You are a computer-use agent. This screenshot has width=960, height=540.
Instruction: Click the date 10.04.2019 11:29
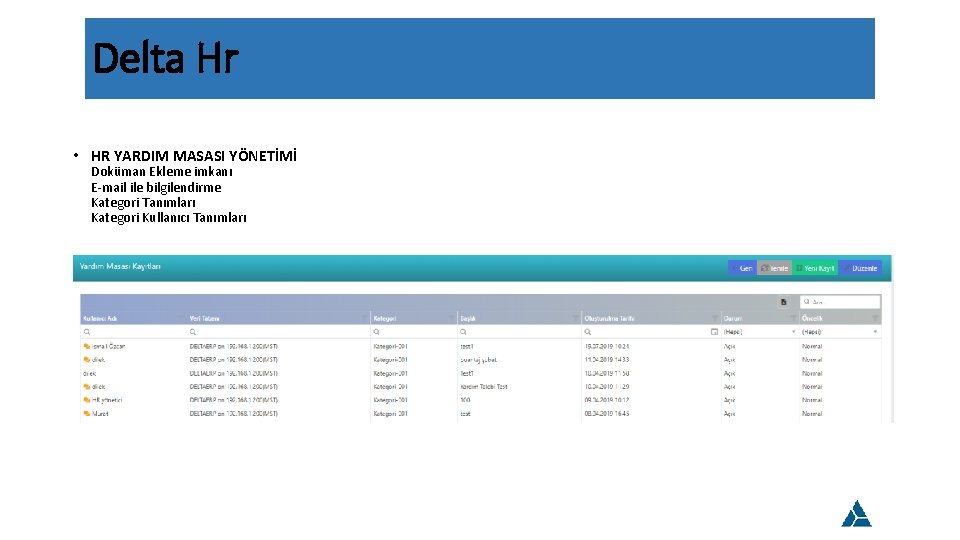point(607,387)
